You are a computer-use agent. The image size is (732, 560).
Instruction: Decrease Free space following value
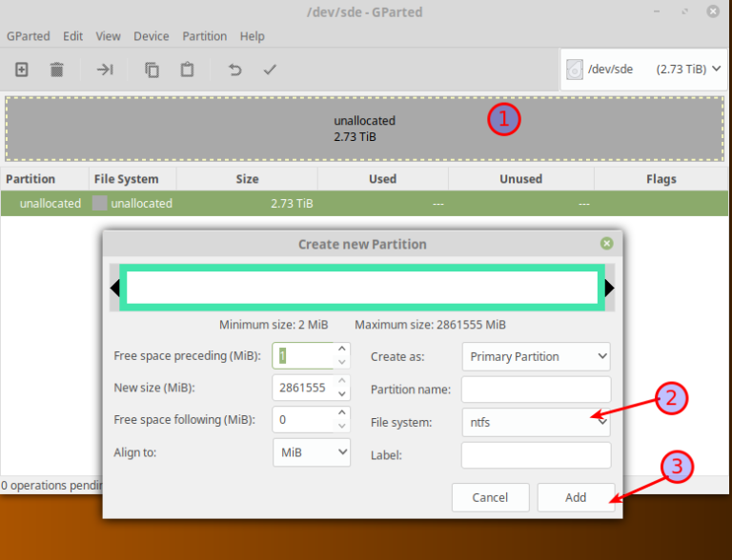342,426
